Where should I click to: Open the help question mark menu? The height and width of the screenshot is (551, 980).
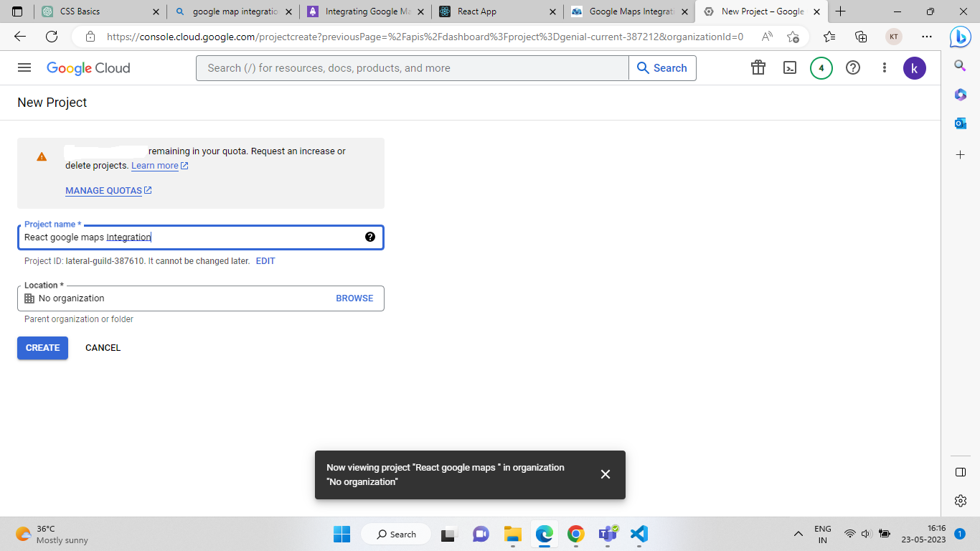pos(853,68)
